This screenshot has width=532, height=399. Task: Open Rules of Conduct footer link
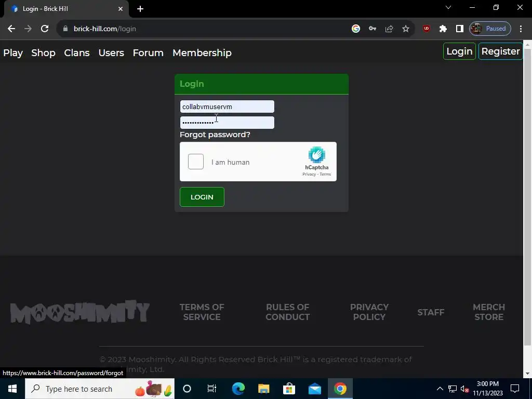pos(287,312)
